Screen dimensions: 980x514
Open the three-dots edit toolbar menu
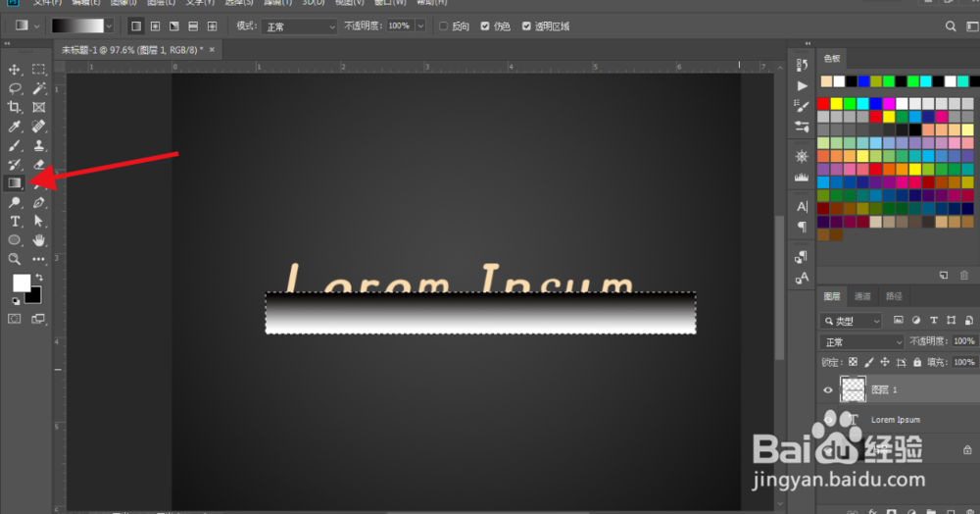point(39,259)
